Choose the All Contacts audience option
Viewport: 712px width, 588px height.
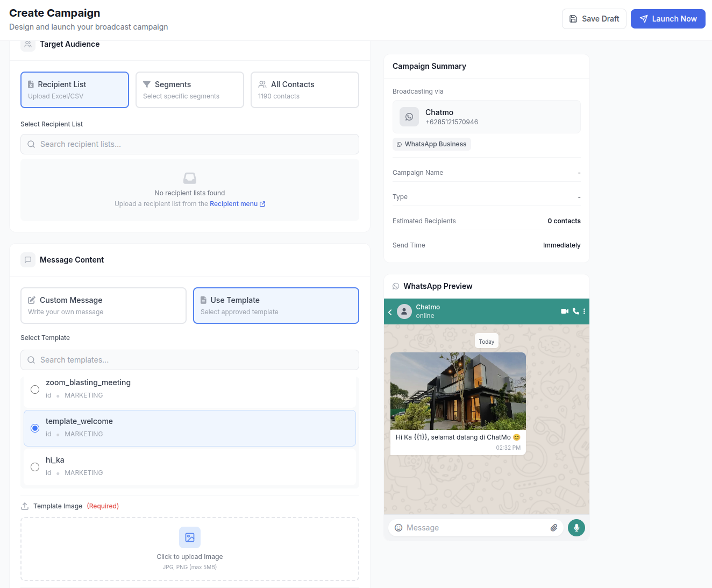pyautogui.click(x=305, y=90)
